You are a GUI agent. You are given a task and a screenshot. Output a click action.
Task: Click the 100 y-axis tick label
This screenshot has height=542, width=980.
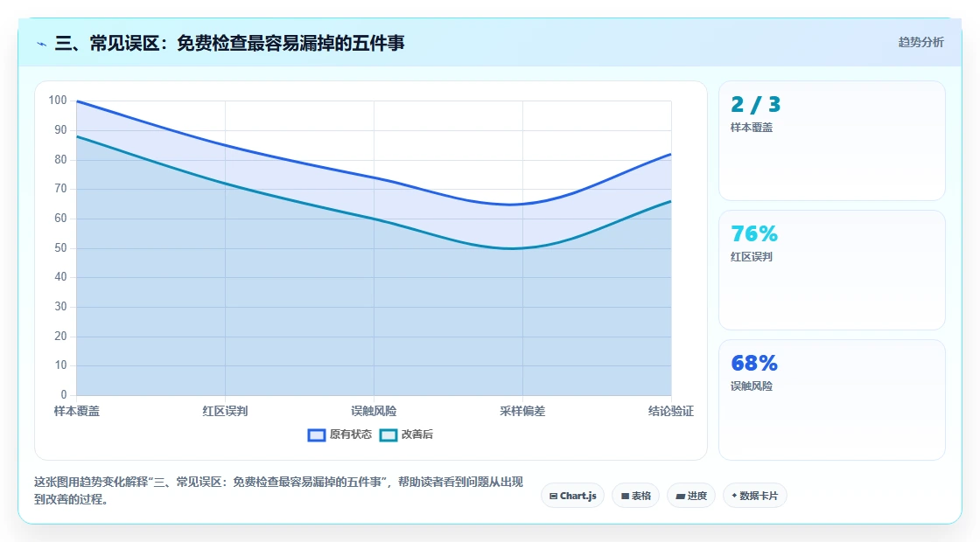(x=58, y=101)
